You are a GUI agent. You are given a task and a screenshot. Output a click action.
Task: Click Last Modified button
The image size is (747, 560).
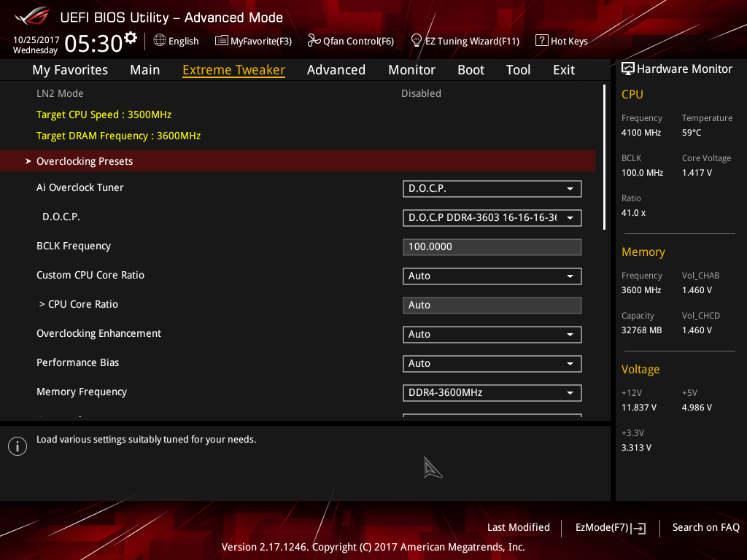[x=519, y=527]
